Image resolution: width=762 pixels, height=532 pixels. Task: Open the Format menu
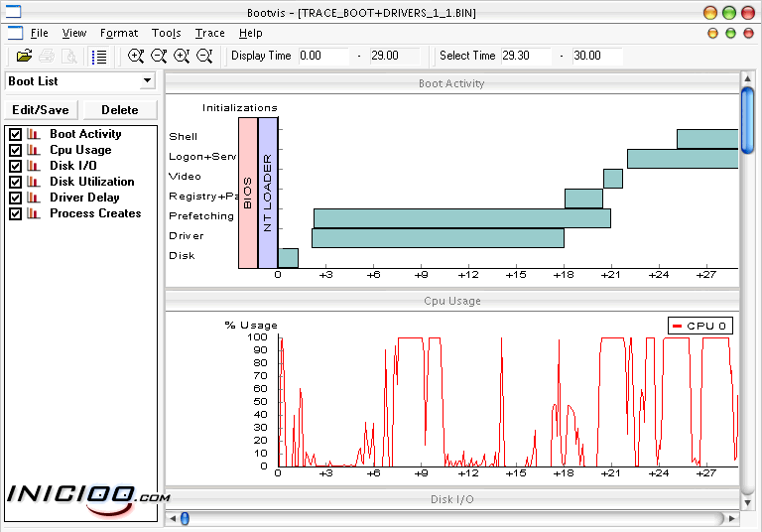pos(119,33)
